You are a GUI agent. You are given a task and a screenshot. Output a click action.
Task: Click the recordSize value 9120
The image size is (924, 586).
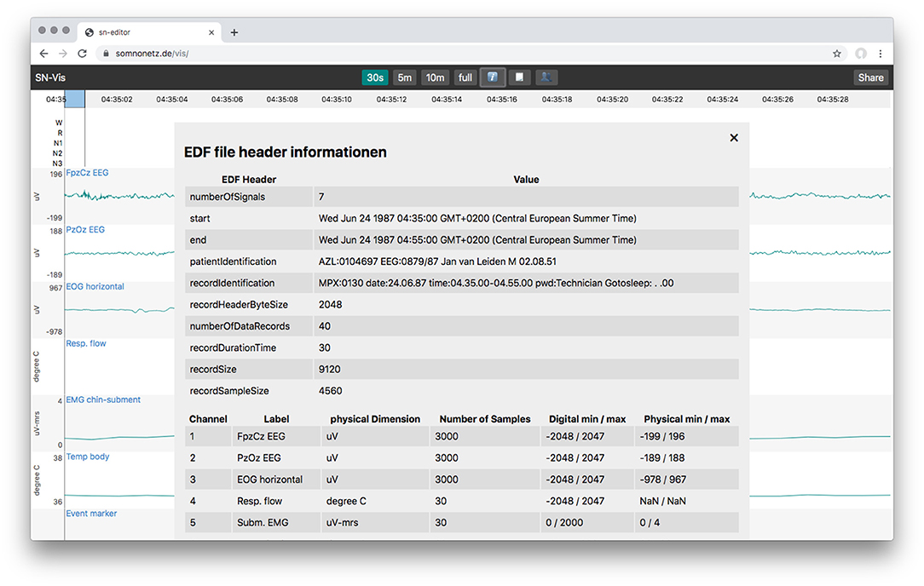pos(329,370)
